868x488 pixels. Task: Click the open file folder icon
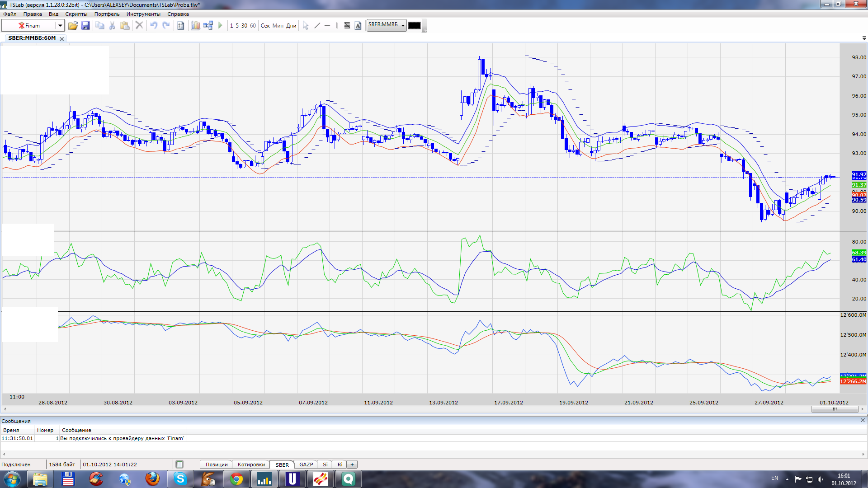[x=73, y=26]
